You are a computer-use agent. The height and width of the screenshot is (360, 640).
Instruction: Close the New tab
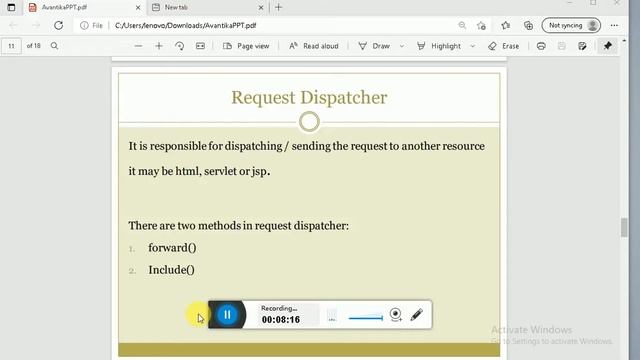261,7
